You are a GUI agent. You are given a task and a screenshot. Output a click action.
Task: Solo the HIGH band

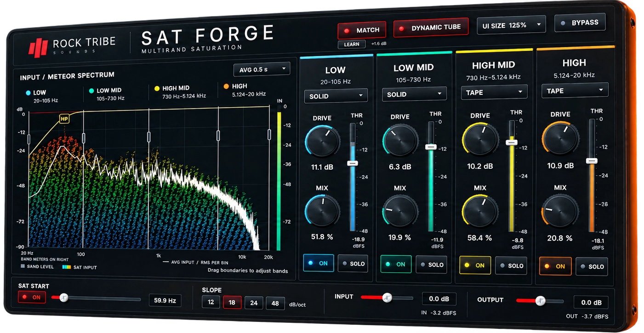click(592, 266)
